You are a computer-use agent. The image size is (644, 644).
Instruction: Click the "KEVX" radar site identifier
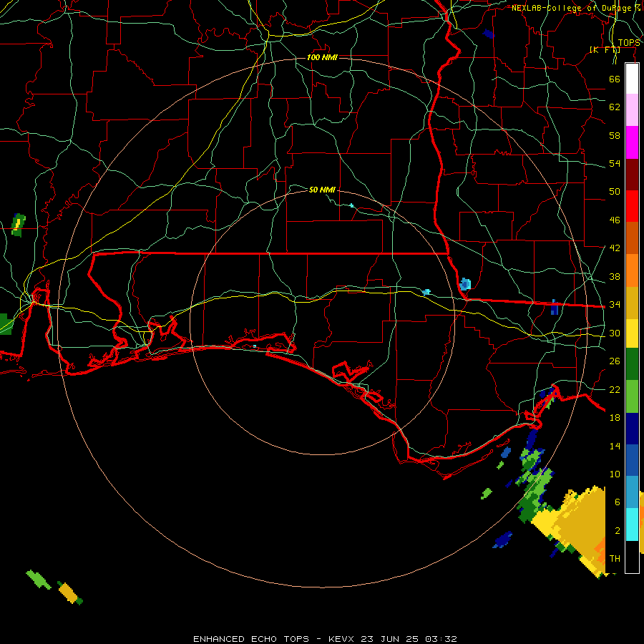[x=343, y=639]
